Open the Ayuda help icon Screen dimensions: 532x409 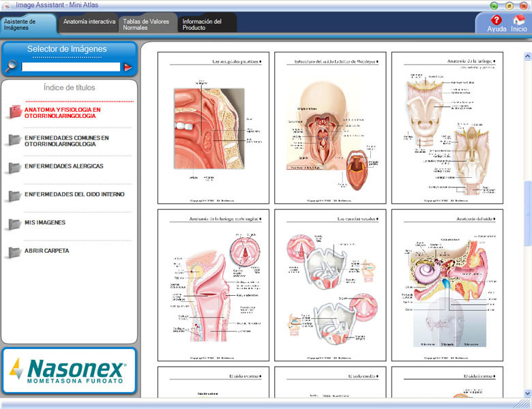tap(497, 23)
